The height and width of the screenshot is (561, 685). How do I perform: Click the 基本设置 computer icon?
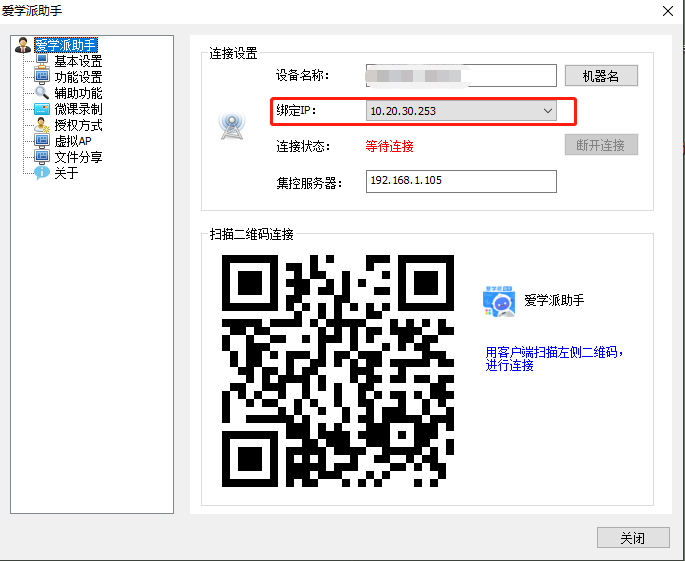tap(42, 61)
